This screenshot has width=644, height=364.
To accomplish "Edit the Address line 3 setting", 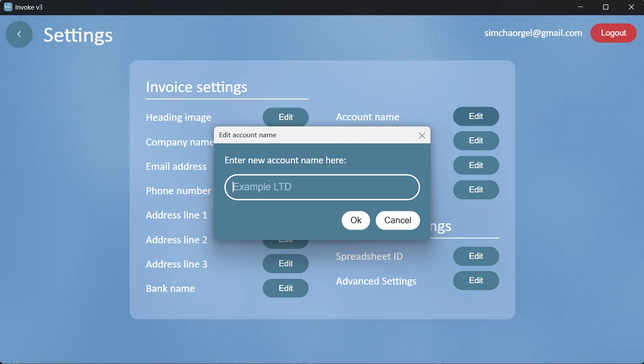I will coord(286,264).
